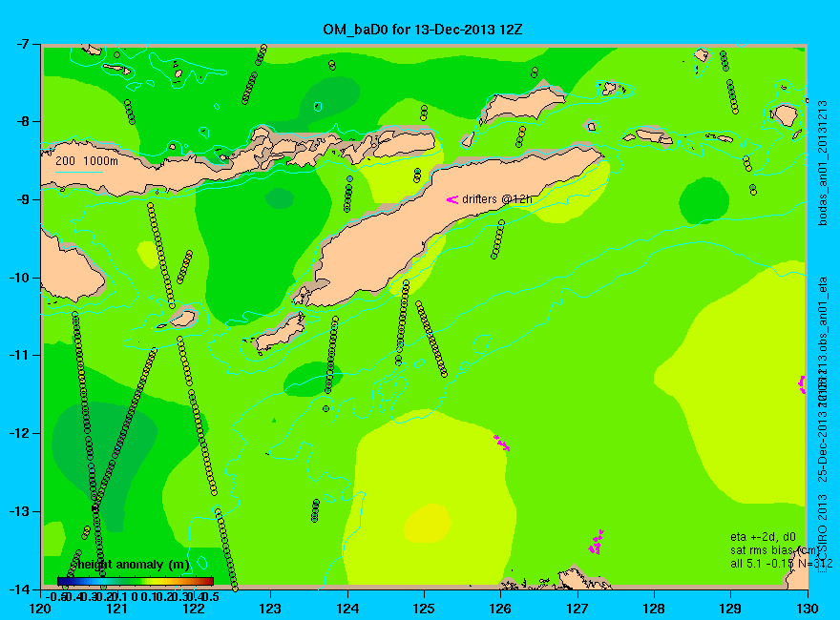840x620 pixels.
Task: Click the x-axis tick label 120
Action: click(41, 609)
